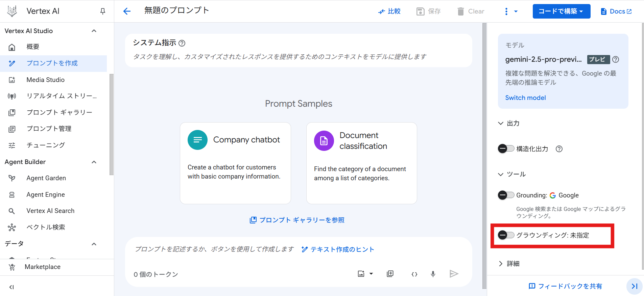Expand the 詳細 section
644x296 pixels.
501,264
